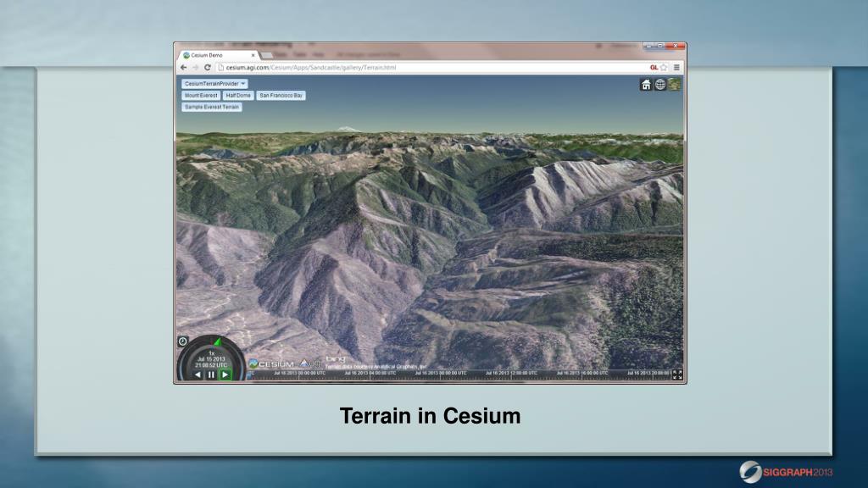The height and width of the screenshot is (488, 868).
Task: Click the browser back arrow
Action: coord(184,68)
